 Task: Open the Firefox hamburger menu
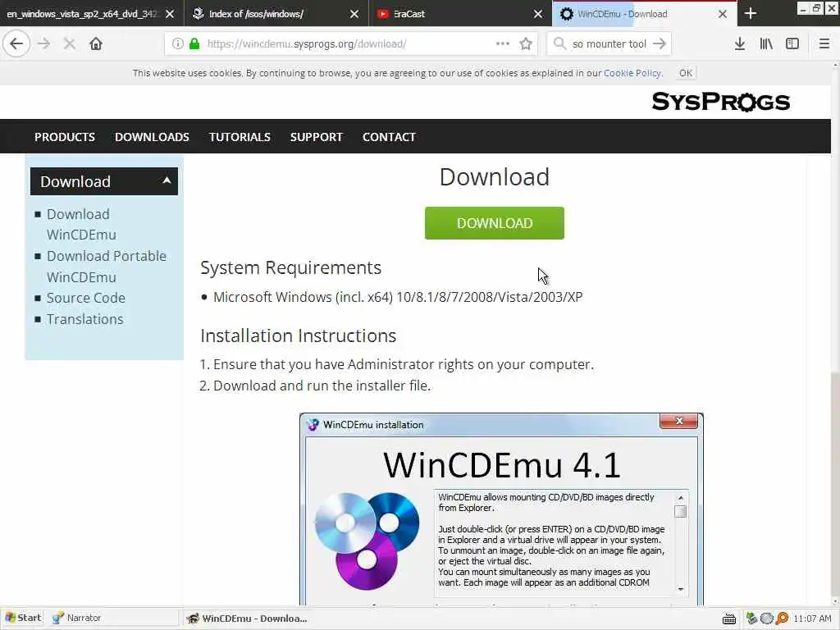coord(824,43)
